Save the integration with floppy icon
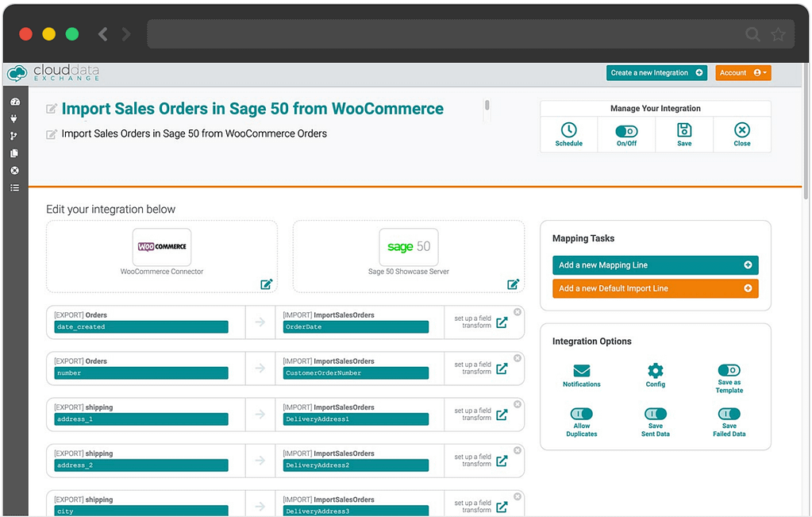This screenshot has width=812, height=517. coord(684,130)
